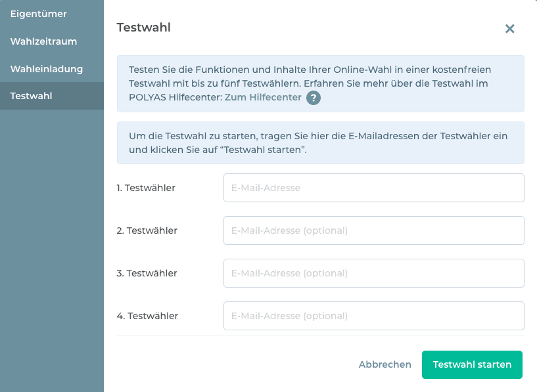Click the "1. Testwähler" label
Image resolution: width=537 pixels, height=392 pixels.
click(146, 188)
